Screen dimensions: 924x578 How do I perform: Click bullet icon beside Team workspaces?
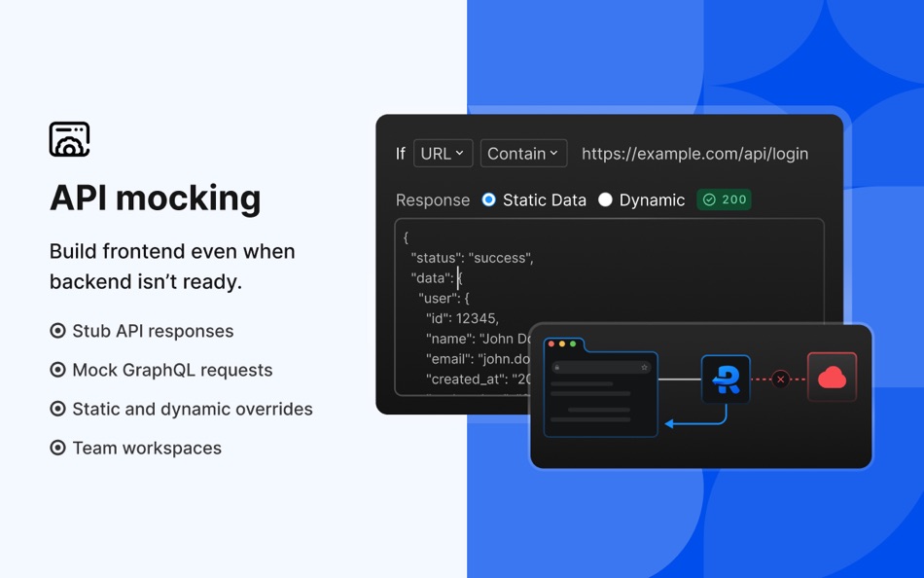(57, 448)
